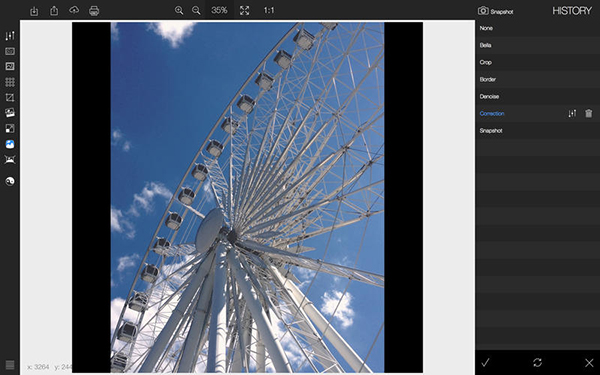Select Correction history entry
Viewport: 600px width, 375px height.
click(537, 114)
